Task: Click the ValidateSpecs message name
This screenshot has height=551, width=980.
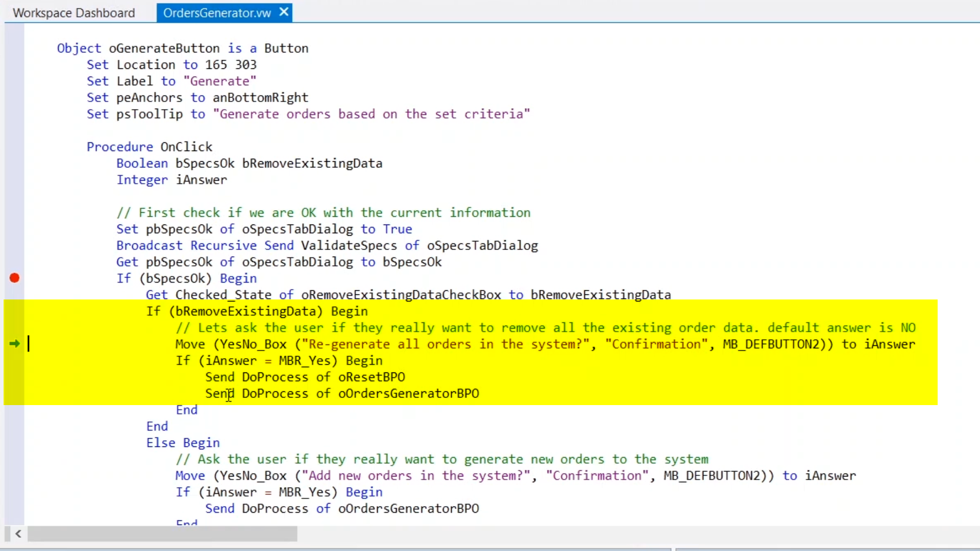Action: pos(349,245)
